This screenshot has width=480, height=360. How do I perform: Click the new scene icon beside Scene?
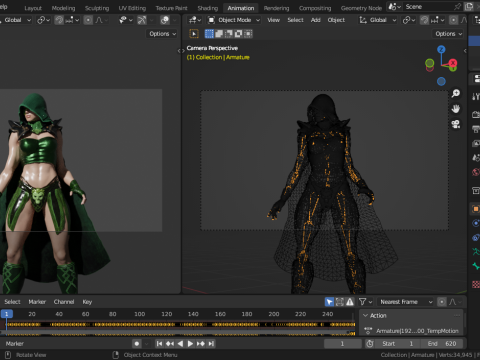[x=469, y=7]
